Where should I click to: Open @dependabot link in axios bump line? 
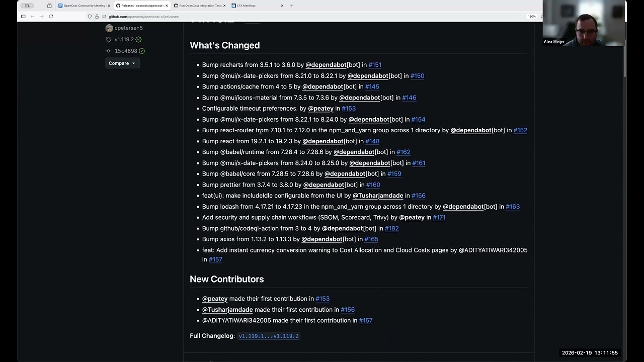(322, 239)
